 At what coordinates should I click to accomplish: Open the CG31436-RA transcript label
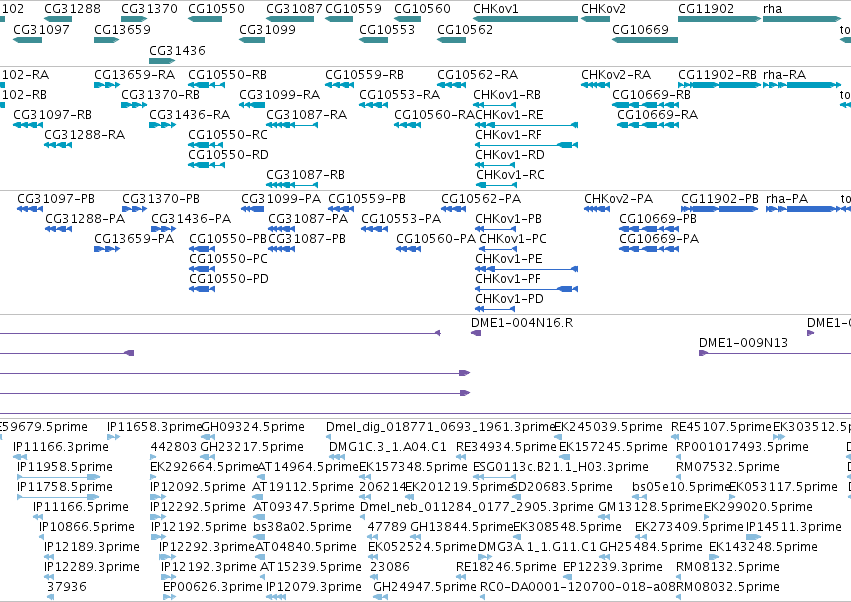pyautogui.click(x=190, y=115)
